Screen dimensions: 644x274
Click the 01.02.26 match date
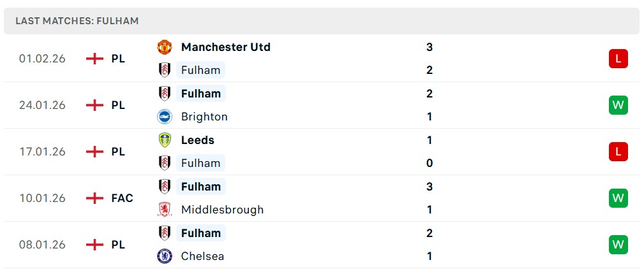[x=42, y=59]
